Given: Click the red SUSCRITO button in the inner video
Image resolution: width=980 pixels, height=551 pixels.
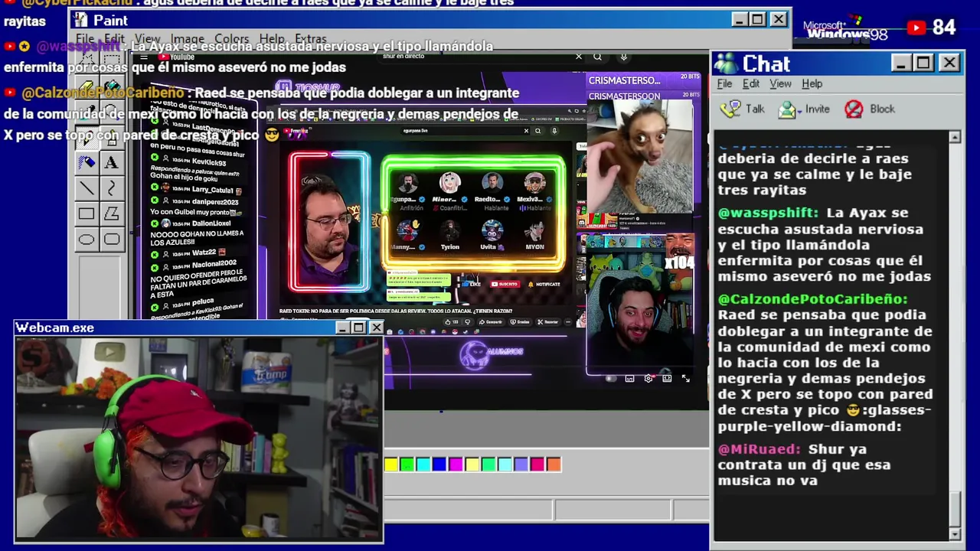Looking at the screenshot, I should click(x=505, y=284).
